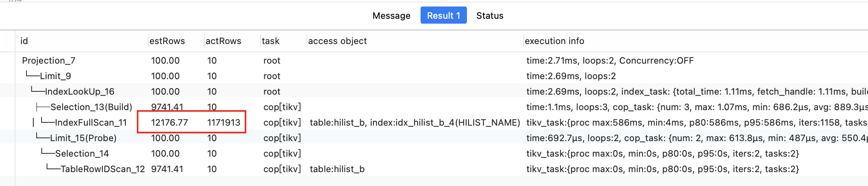The width and height of the screenshot is (868, 186).
Task: Switch to the Message tab
Action: click(391, 15)
